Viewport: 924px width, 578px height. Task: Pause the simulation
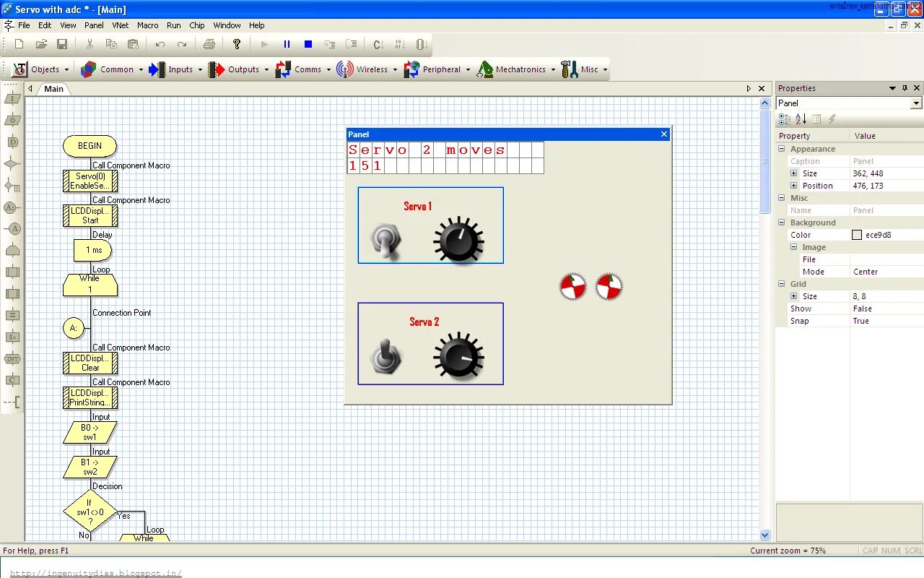click(287, 44)
